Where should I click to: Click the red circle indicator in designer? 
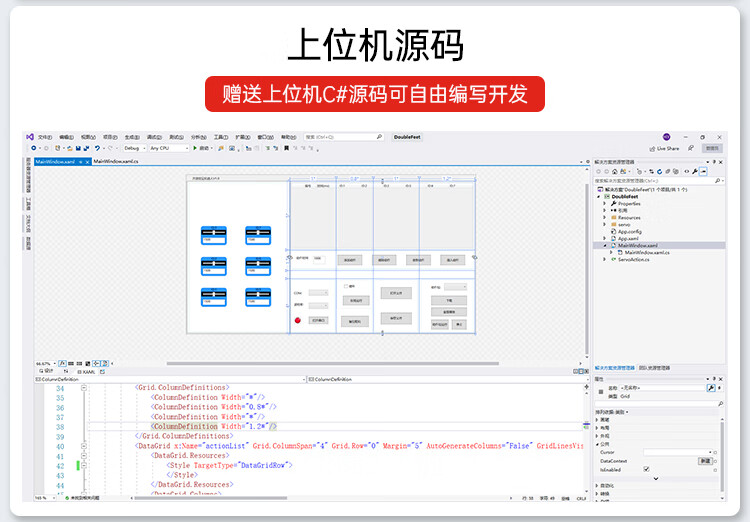click(297, 320)
